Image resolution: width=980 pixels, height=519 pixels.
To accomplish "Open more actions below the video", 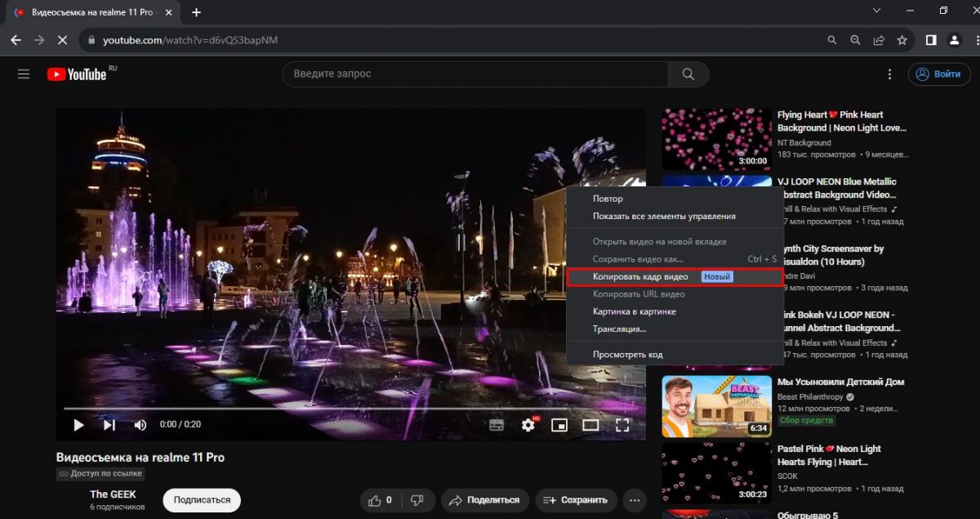I will (x=634, y=500).
